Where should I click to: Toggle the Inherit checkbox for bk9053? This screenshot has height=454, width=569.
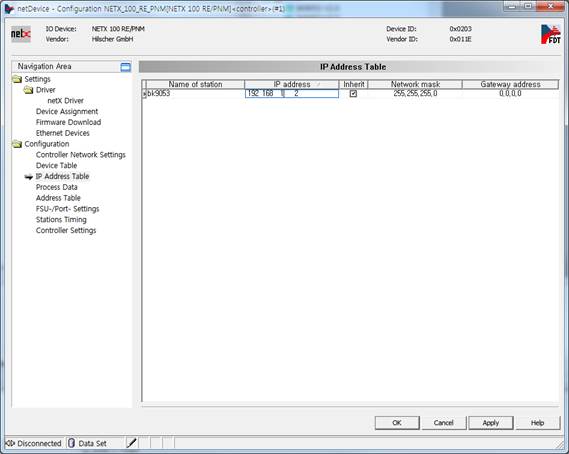coord(353,94)
